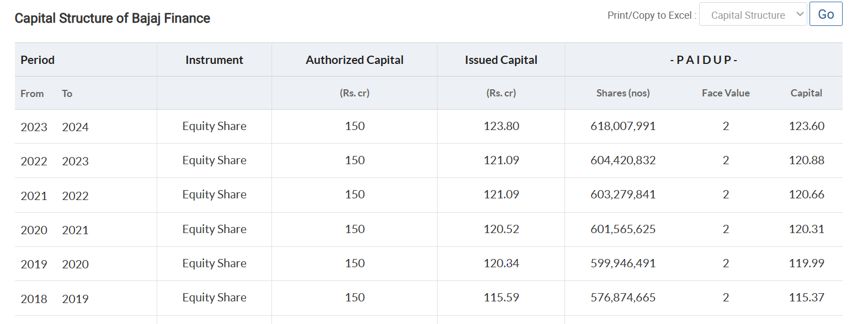
Task: Click the Go button
Action: [826, 14]
